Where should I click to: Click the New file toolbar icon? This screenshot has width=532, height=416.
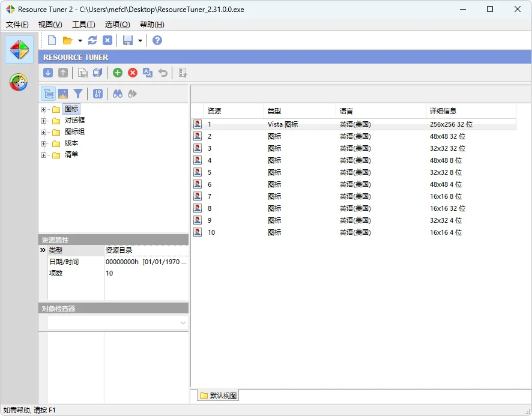tap(52, 40)
